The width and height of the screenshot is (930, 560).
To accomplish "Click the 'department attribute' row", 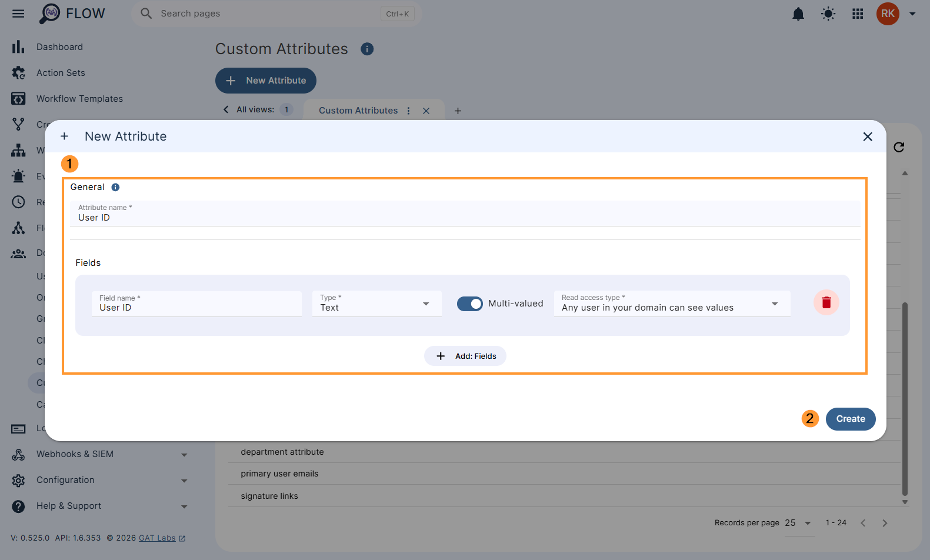I will click(x=564, y=452).
